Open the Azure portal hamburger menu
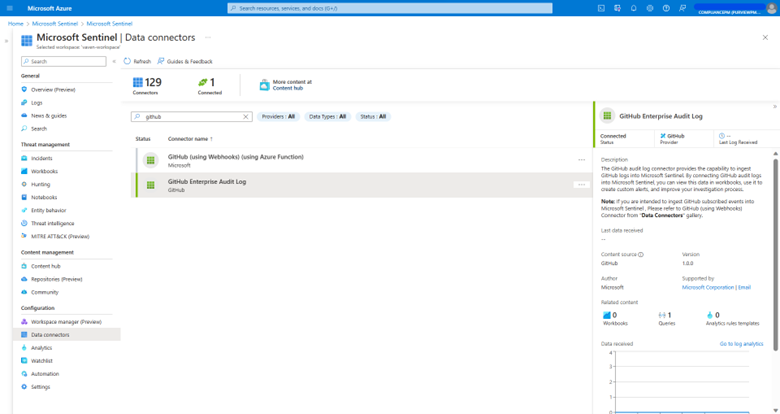This screenshot has height=414, width=780. (9, 8)
